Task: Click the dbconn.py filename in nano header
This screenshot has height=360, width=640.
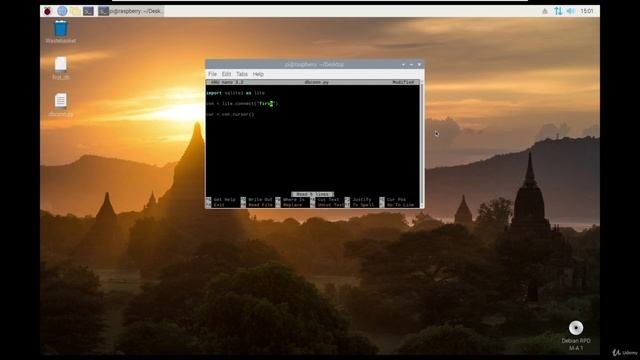Action: 316,82
